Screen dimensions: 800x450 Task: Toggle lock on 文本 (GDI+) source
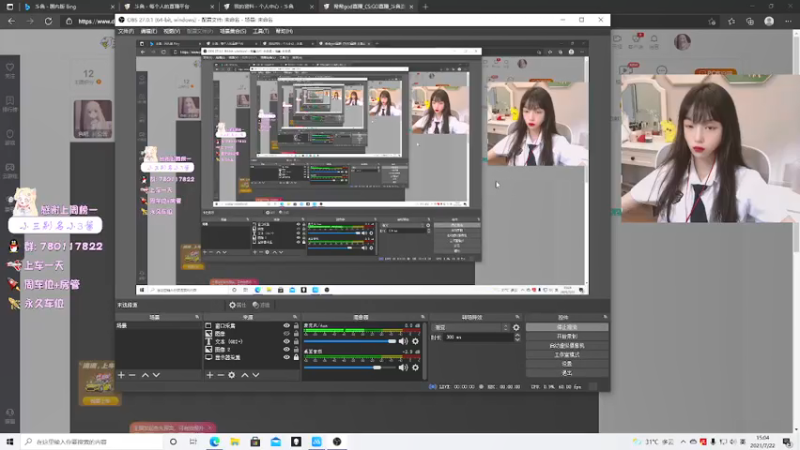(x=296, y=341)
